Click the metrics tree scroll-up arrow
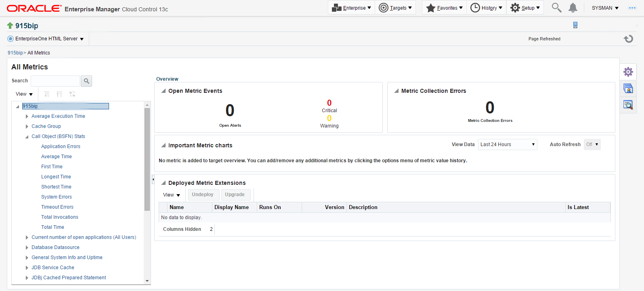The height and width of the screenshot is (291, 644). click(x=147, y=105)
